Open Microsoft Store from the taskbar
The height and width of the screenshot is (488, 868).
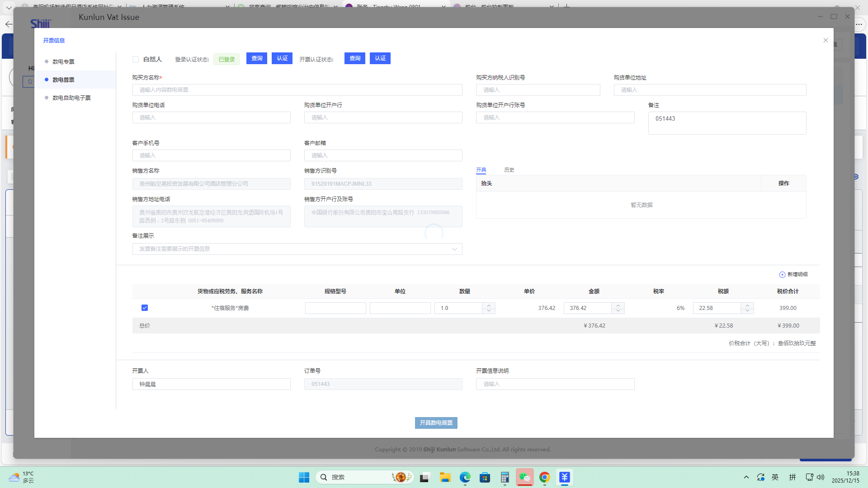(485, 477)
